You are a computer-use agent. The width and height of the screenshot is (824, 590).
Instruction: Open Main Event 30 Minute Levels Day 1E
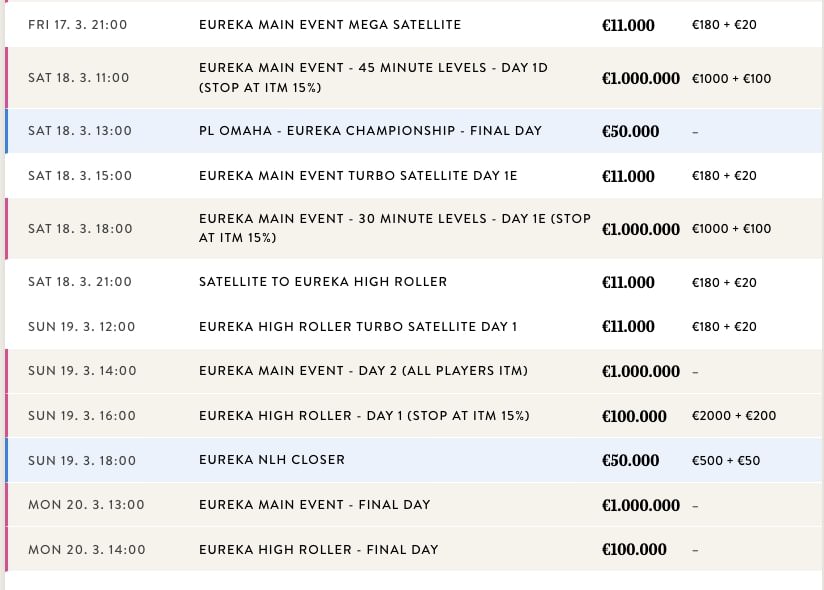click(x=414, y=229)
